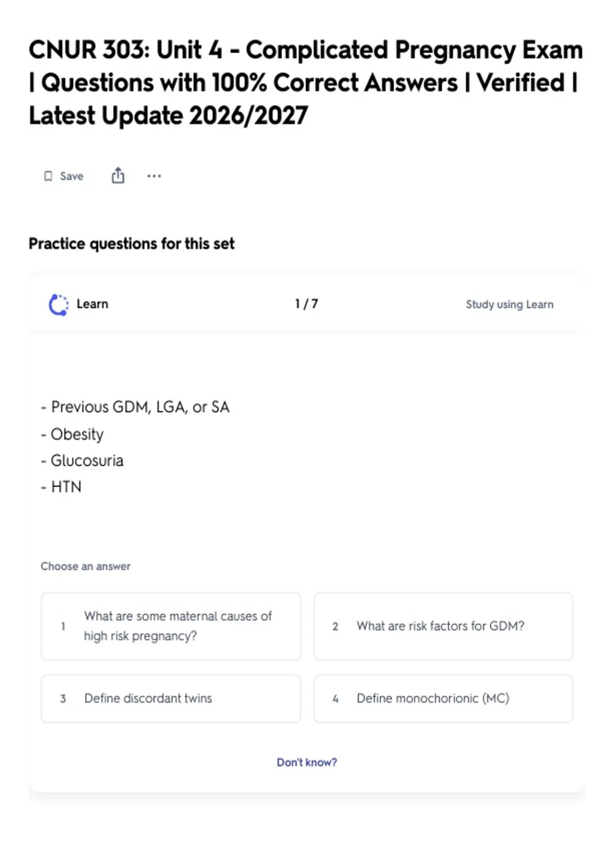Click the CNUR 303 set title heading
The width and height of the screenshot is (613, 868).
[x=305, y=83]
